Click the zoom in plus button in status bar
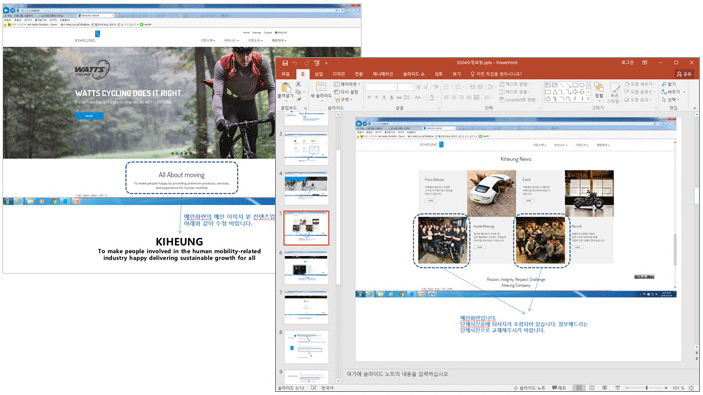Viewport: 703px width, 395px height. point(667,388)
